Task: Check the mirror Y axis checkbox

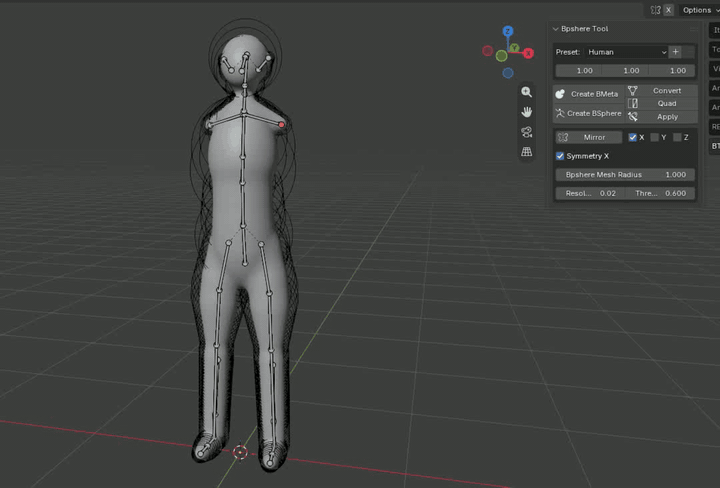Action: click(x=655, y=137)
